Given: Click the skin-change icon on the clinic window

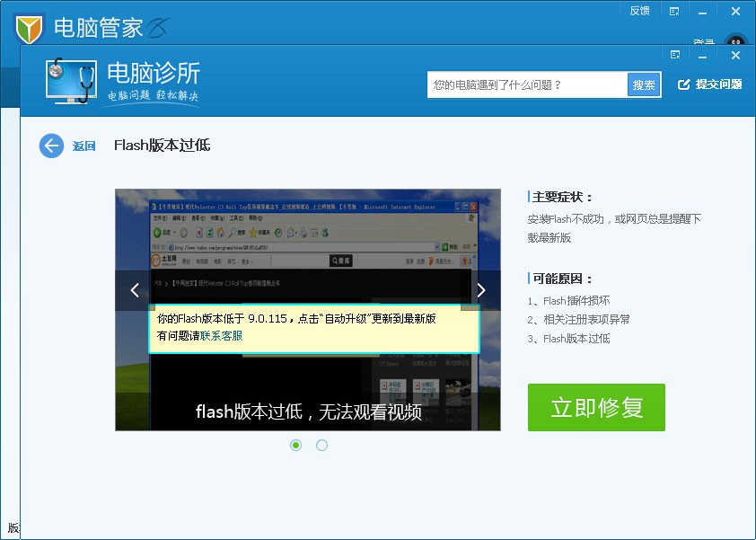Looking at the screenshot, I should click(674, 54).
